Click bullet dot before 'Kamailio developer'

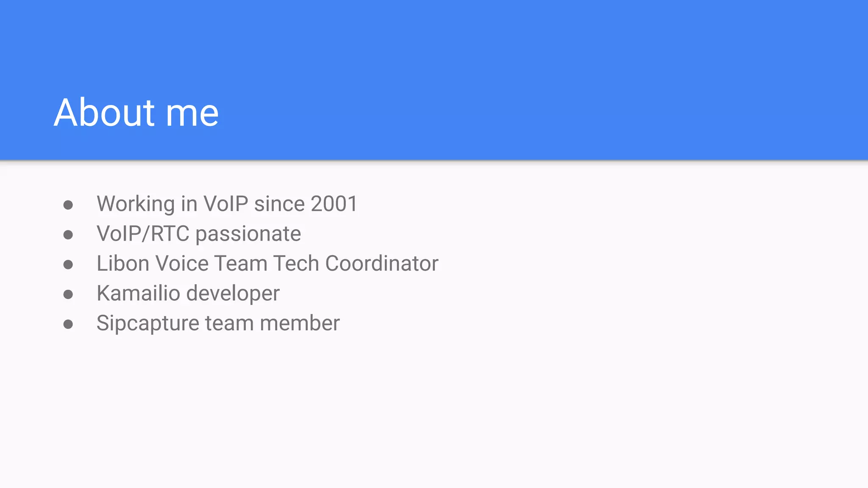coord(68,294)
